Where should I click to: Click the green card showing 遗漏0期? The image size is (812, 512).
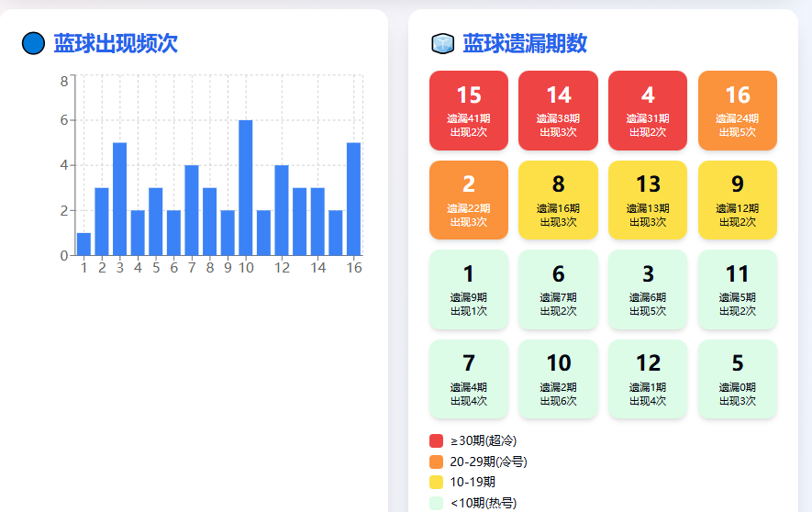[737, 379]
